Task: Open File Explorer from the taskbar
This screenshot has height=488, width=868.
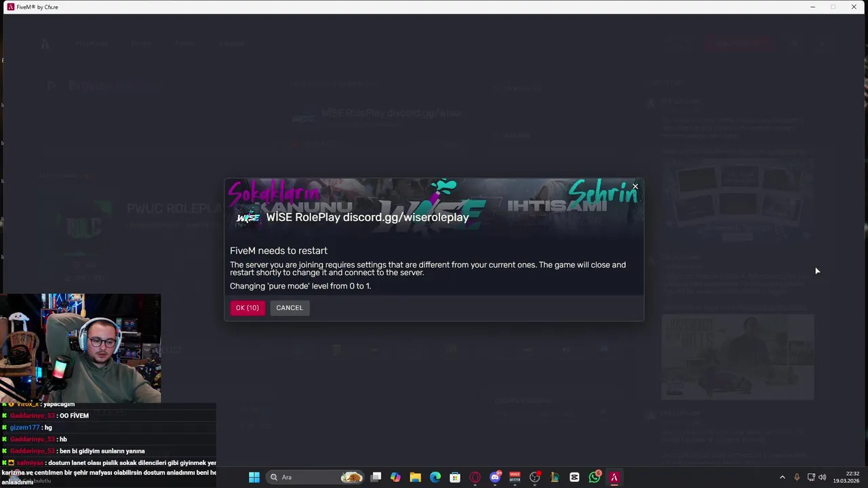Action: pos(416,477)
